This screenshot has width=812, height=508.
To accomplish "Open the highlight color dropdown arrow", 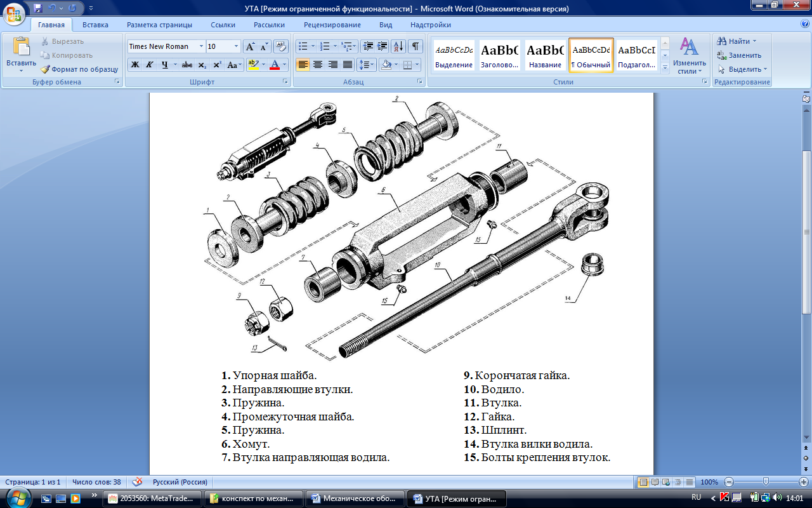I will pyautogui.click(x=263, y=65).
